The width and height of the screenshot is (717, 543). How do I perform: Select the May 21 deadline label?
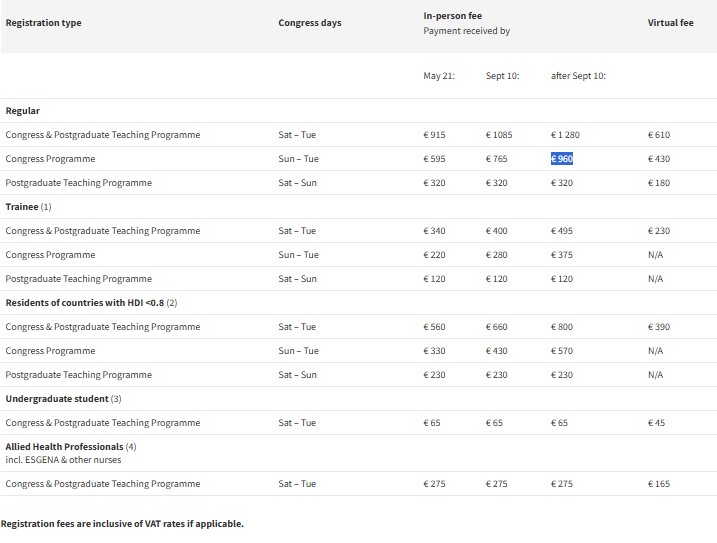[x=439, y=76]
